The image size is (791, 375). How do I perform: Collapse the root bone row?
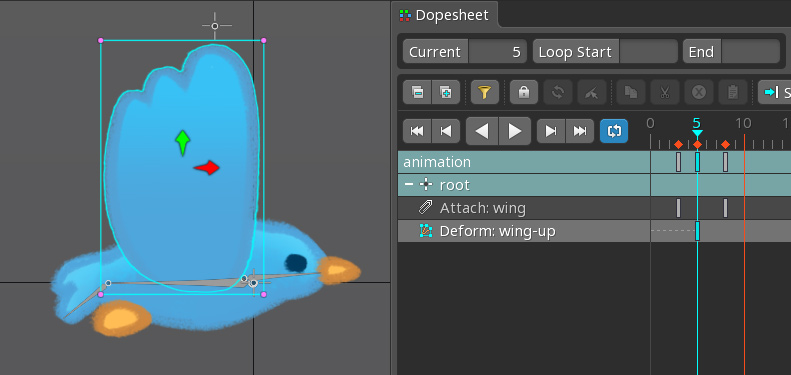pyautogui.click(x=409, y=185)
